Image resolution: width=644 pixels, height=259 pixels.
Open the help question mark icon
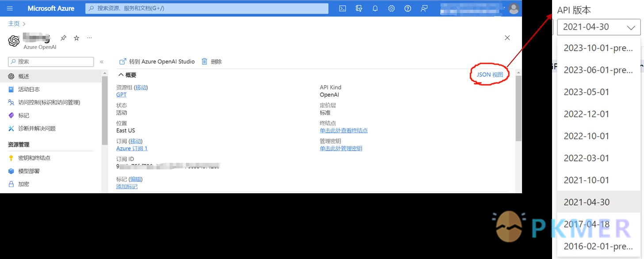tap(408, 8)
